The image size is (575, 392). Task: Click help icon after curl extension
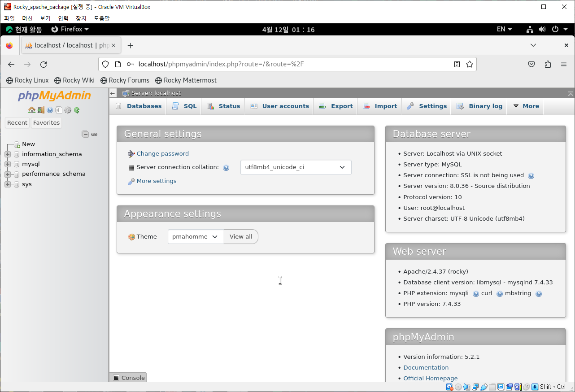(499, 294)
